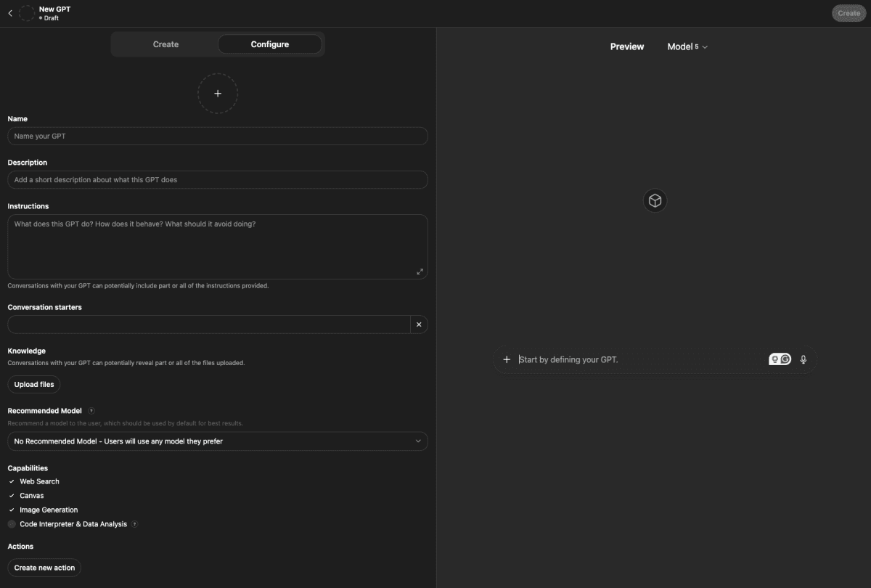Focus the Description input field
Screen dimensions: 871x588
[218, 180]
